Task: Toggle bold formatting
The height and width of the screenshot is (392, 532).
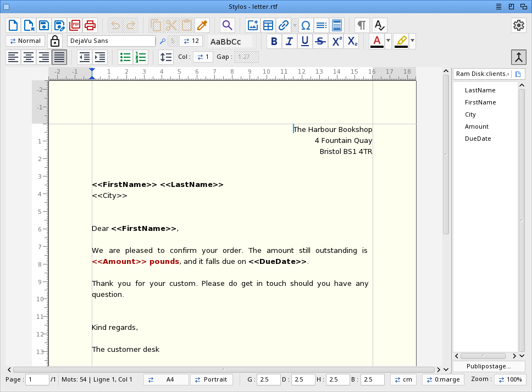Action: click(274, 41)
